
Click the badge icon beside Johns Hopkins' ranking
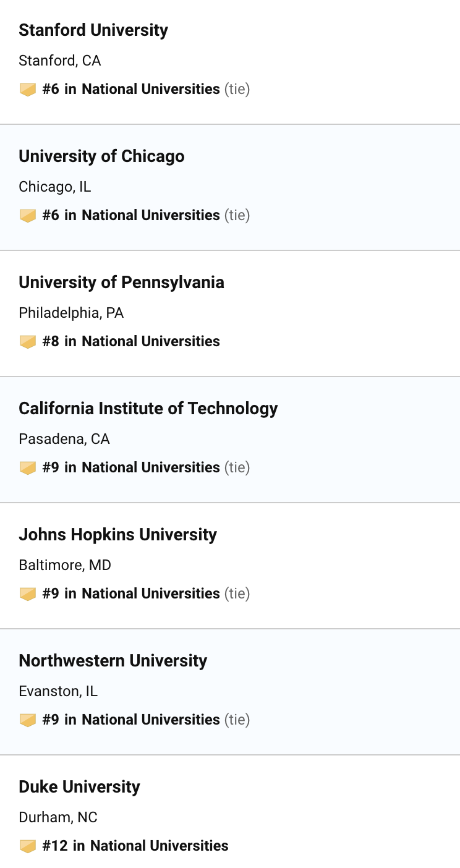coord(28,594)
